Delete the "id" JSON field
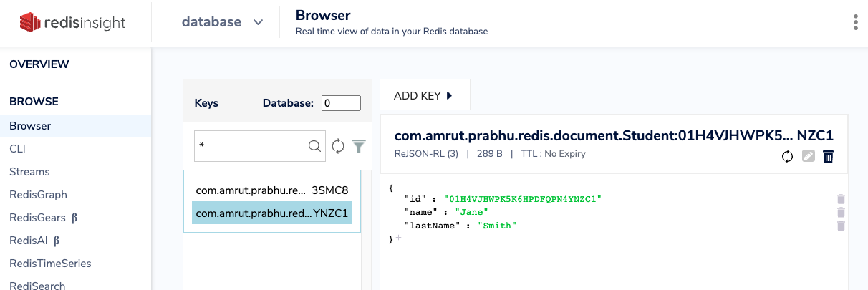The height and width of the screenshot is (290, 868). pos(842,199)
